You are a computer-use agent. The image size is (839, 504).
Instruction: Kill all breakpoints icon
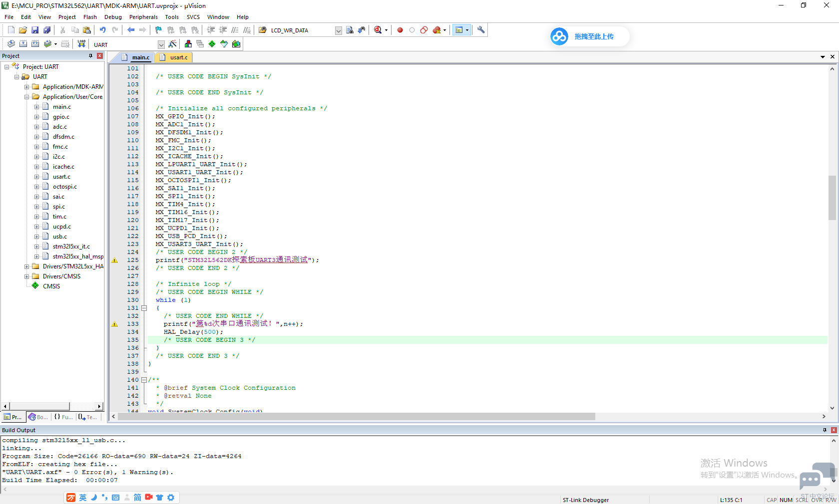pyautogui.click(x=437, y=30)
